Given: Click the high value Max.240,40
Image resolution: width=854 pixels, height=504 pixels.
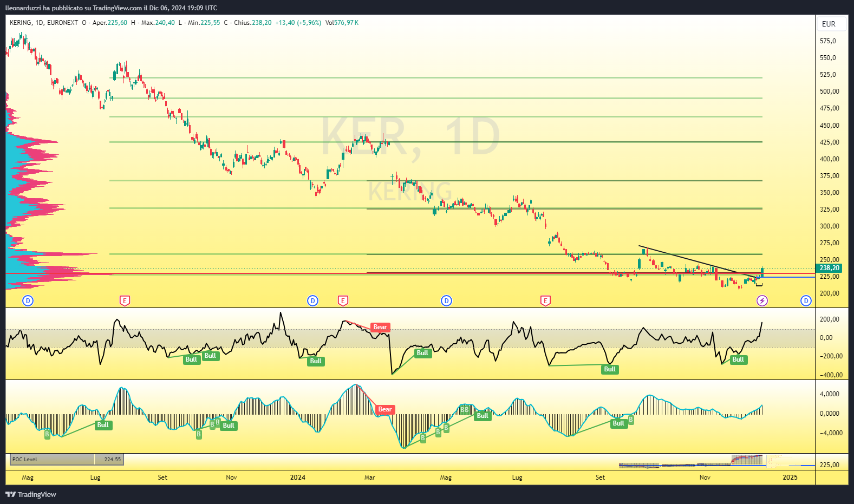Looking at the screenshot, I should [x=158, y=23].
